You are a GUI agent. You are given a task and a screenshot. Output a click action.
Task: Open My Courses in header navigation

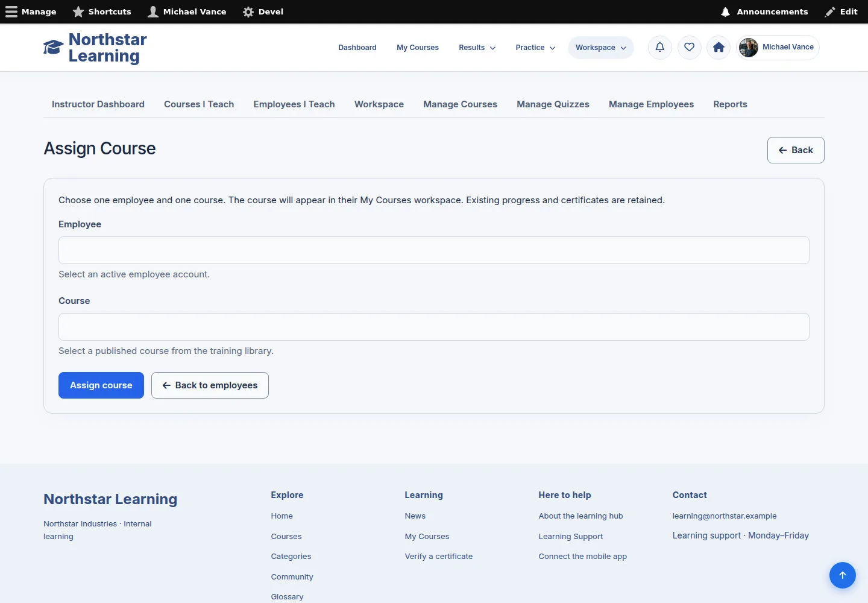418,48
